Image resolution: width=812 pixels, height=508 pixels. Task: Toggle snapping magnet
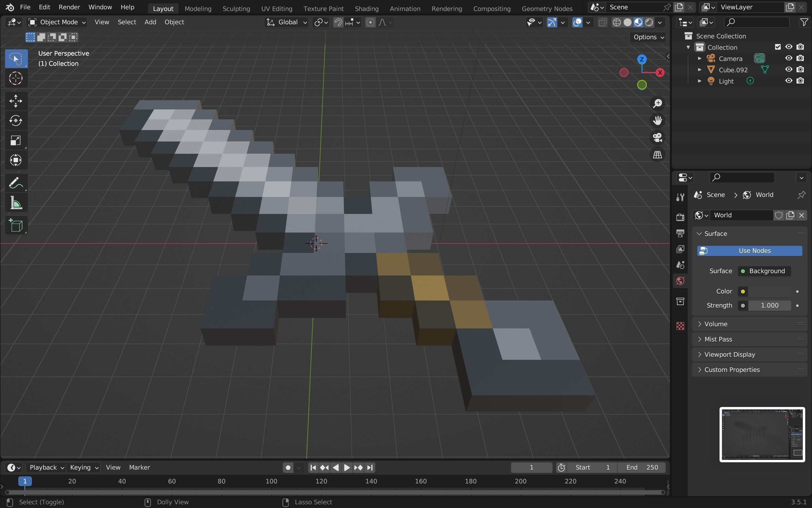(338, 22)
